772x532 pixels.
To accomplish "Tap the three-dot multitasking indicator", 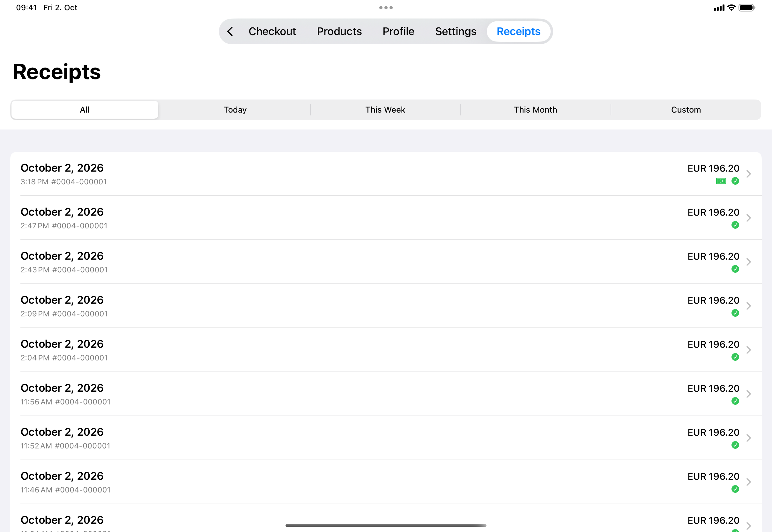I will 386,8.
